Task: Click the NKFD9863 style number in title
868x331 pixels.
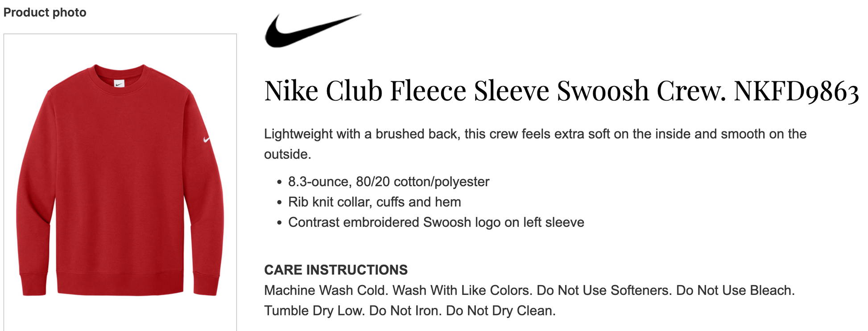Action: click(x=797, y=91)
